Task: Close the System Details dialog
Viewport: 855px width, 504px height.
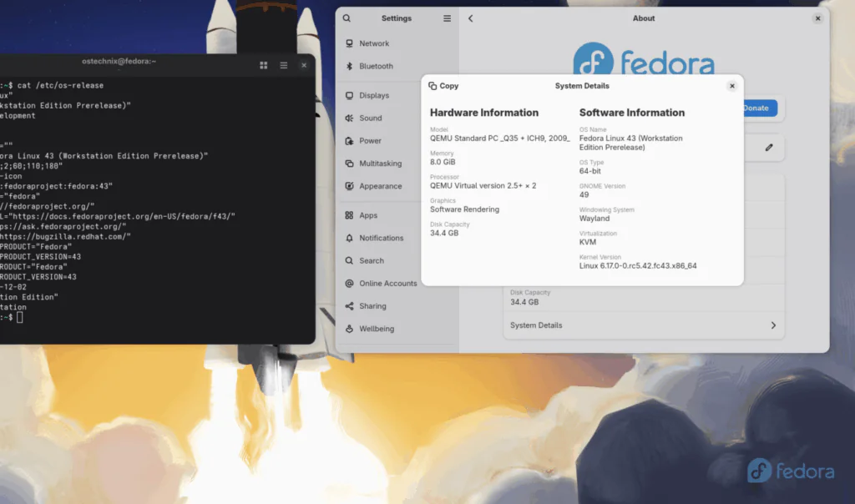Action: pyautogui.click(x=731, y=86)
